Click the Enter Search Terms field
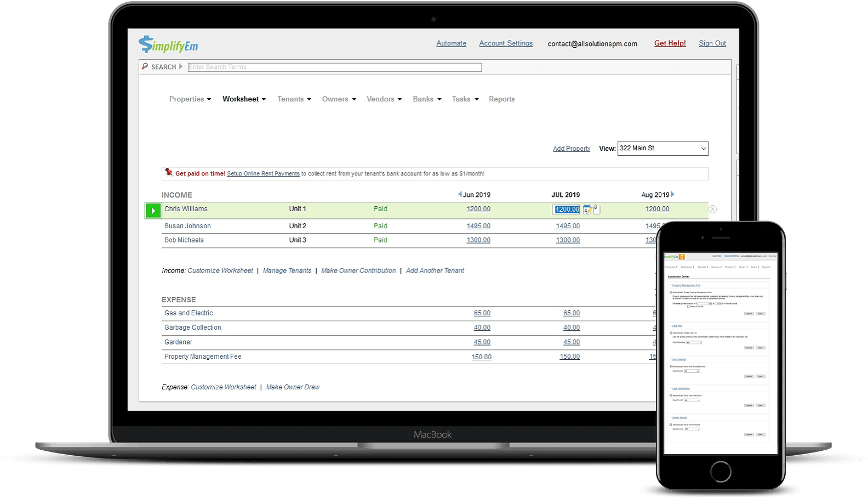The width and height of the screenshot is (868, 498). pyautogui.click(x=334, y=67)
